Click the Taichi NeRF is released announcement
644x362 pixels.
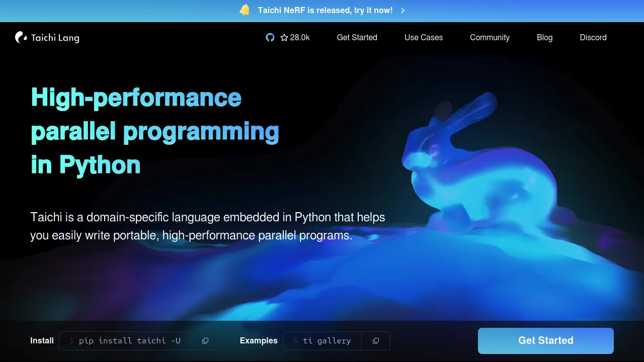[x=325, y=10]
